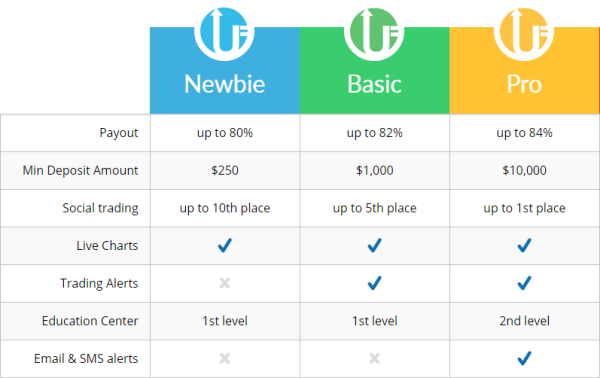Click the Min Deposit Amount row label
Screen dimensions: 600x378
tap(80, 170)
